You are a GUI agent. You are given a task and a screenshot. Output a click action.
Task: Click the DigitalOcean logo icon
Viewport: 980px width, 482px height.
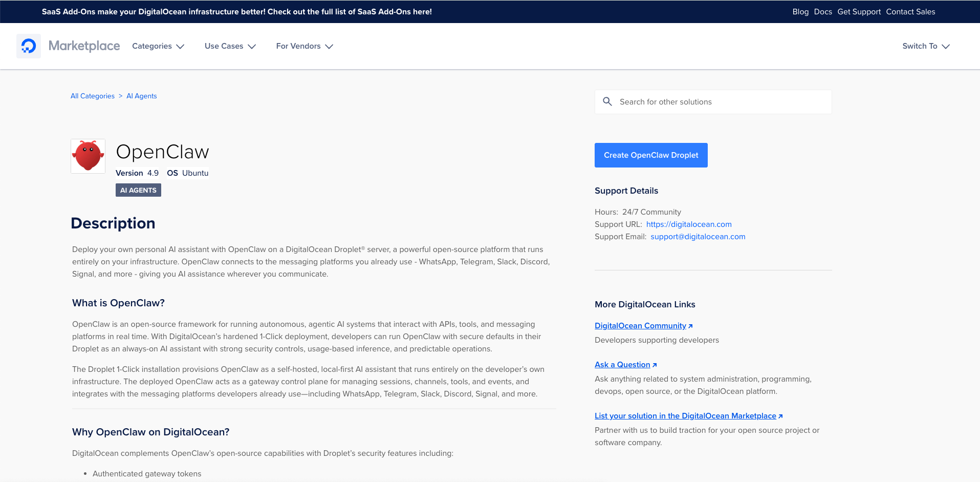[29, 46]
